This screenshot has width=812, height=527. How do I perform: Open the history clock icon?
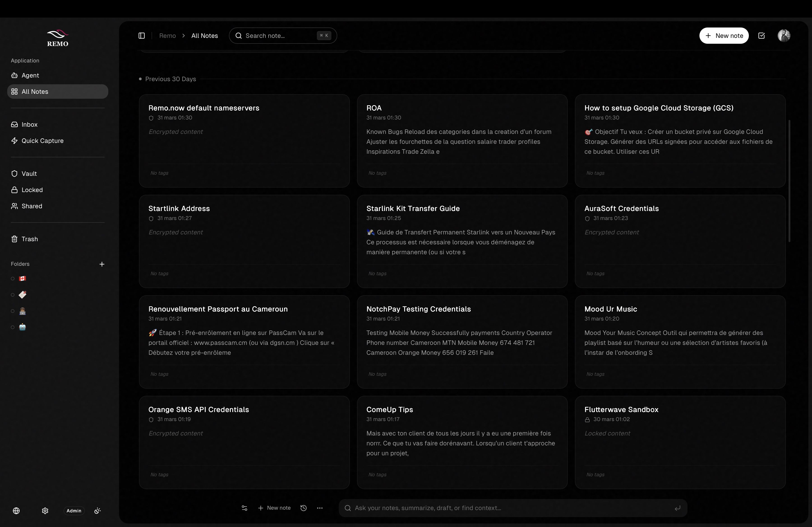(303, 508)
